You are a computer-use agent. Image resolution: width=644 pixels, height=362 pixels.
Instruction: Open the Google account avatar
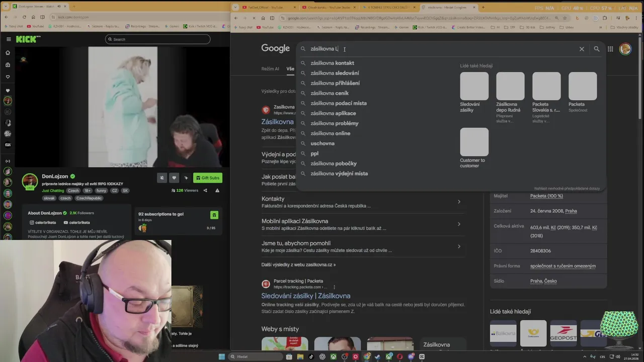coord(625,49)
